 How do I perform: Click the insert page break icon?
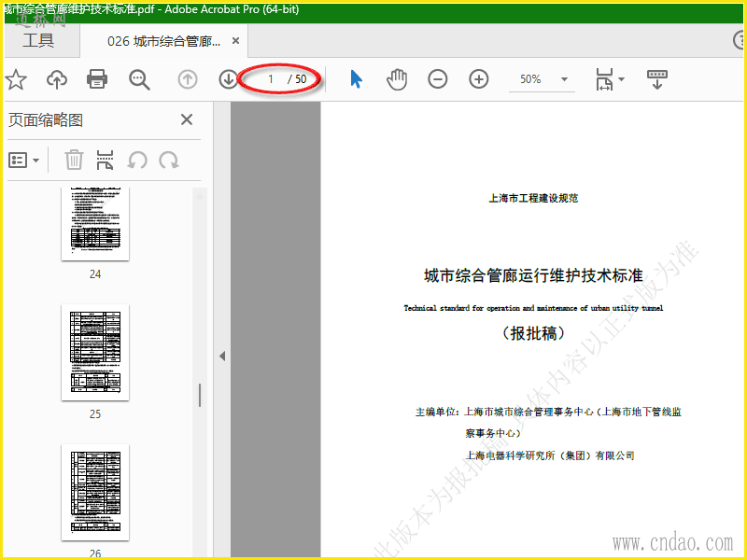(105, 160)
